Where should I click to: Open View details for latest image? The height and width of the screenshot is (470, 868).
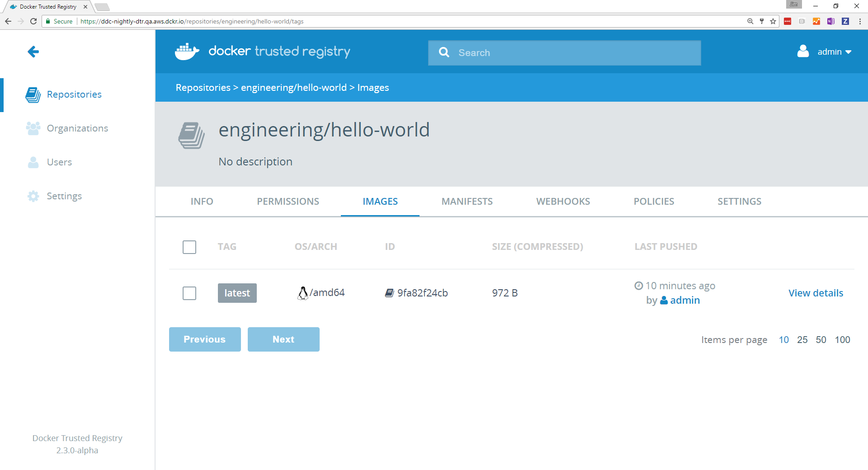(816, 293)
